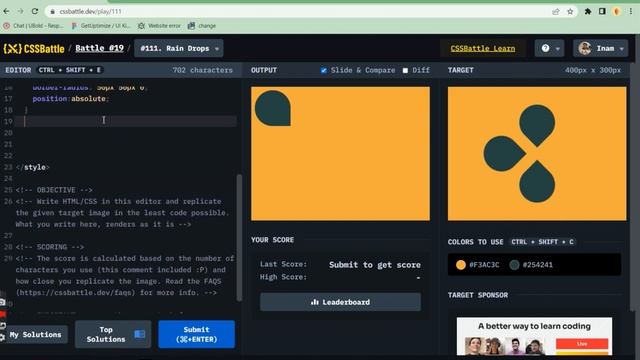Click position:absolute code line

click(x=71, y=98)
